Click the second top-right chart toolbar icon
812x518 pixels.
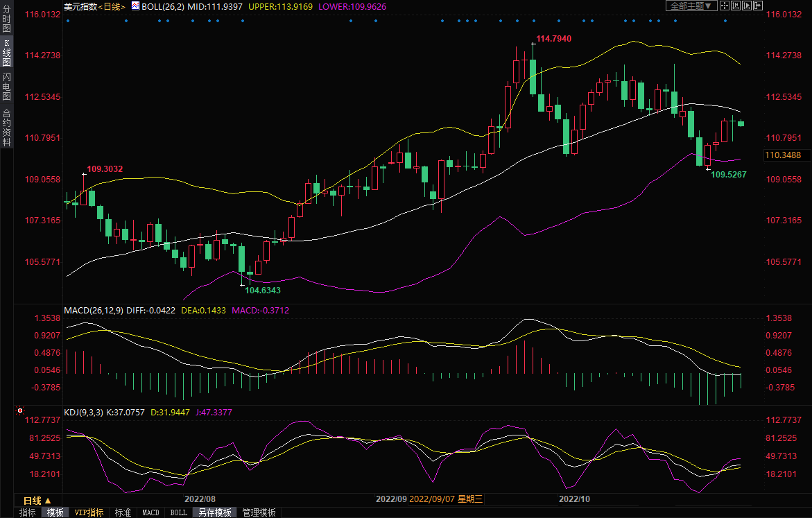point(734,6)
